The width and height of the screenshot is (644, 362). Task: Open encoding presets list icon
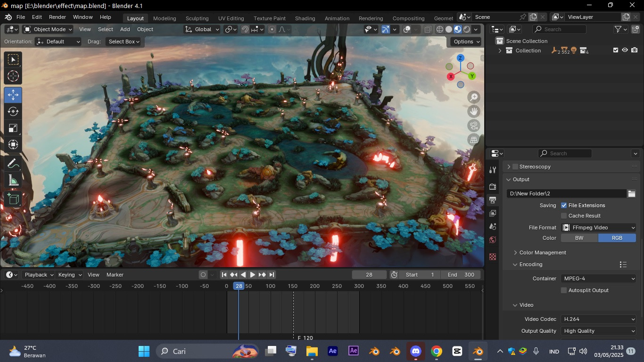(623, 264)
